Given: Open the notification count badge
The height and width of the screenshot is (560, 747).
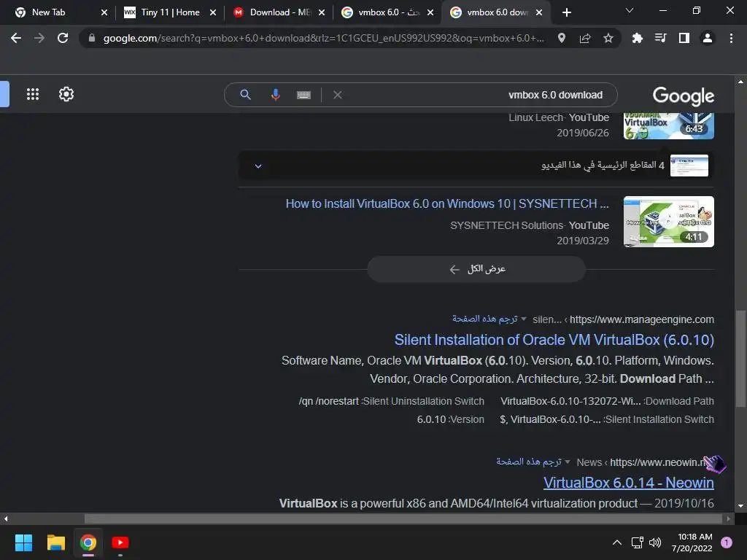Looking at the screenshot, I should pyautogui.click(x=727, y=542).
